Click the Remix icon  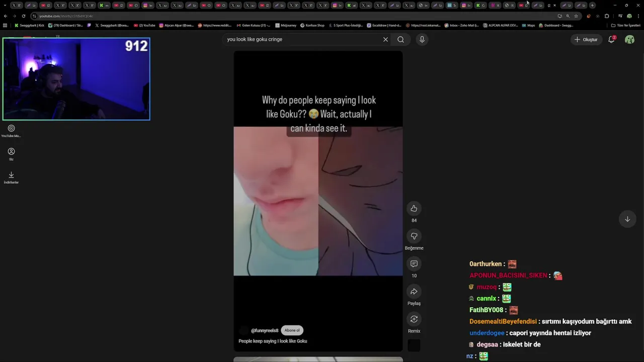(x=414, y=319)
